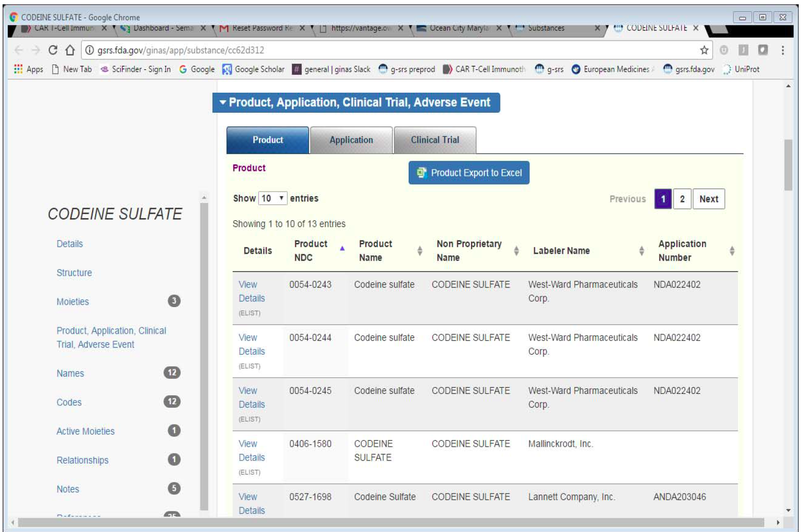
Task: View Details for Mallinckrodt NDC 0406-1580
Action: (252, 450)
